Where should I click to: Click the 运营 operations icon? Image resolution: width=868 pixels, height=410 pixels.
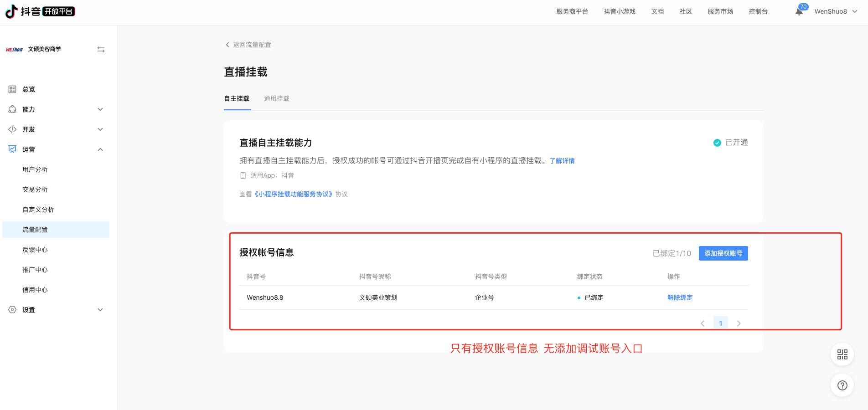(12, 149)
